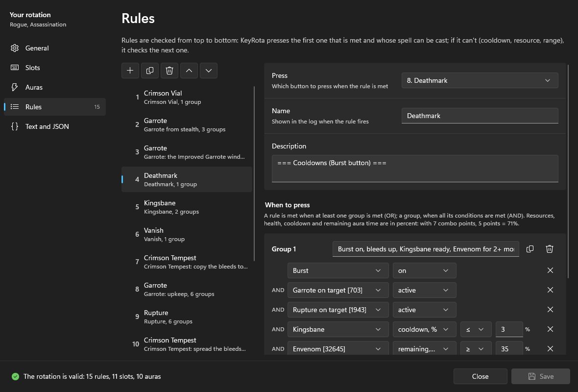Open the Rupture on target [1943] dropdown
Screen dimensions: 578x392
[337, 309]
